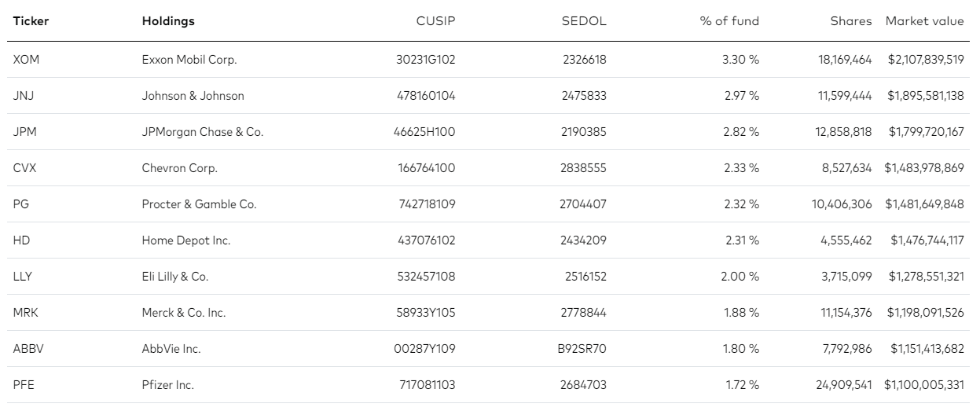Screen dimensions: 980x411
Task: Click the Shares column header
Action: click(x=851, y=21)
